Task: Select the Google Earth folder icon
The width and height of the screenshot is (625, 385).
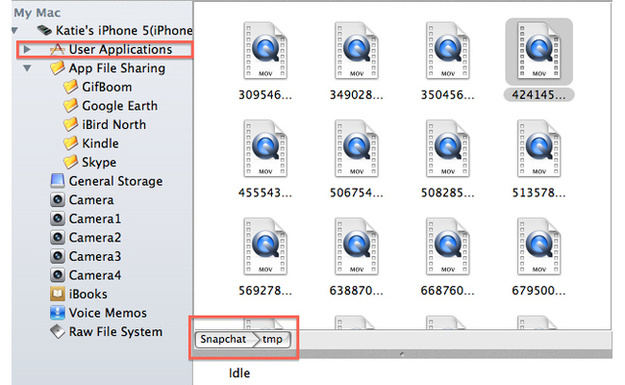Action: pos(71,105)
